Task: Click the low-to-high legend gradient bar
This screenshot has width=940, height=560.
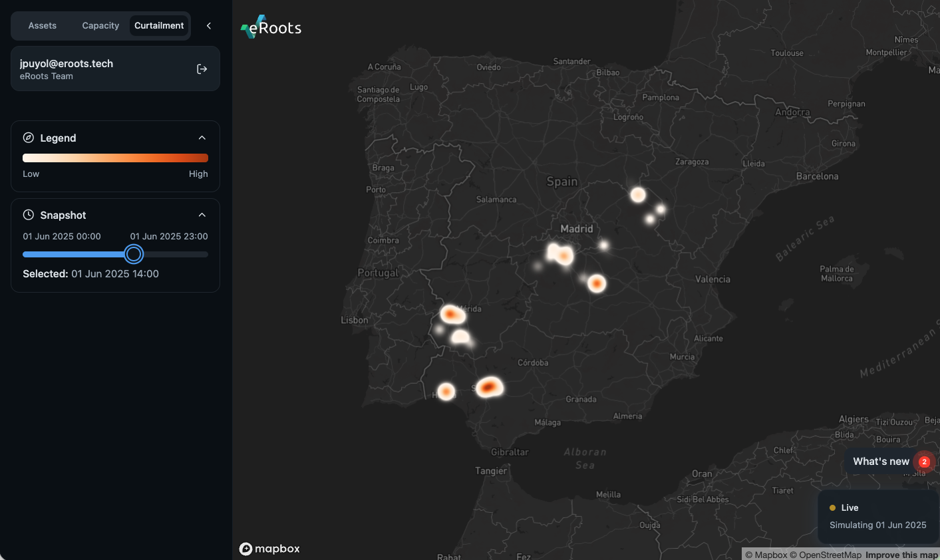Action: (115, 158)
